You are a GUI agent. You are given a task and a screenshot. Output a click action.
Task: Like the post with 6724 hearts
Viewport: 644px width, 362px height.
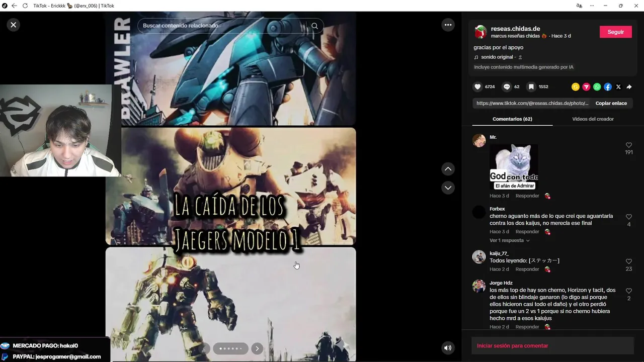click(477, 86)
